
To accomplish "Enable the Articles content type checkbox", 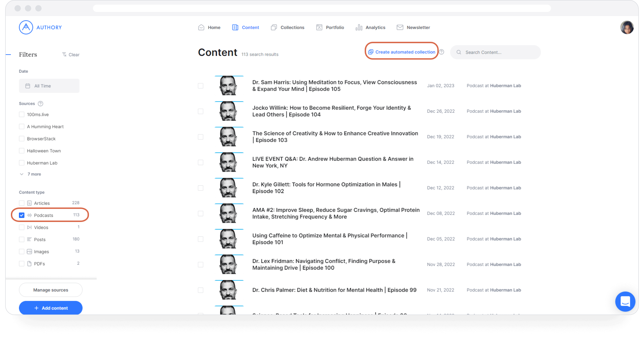I will tap(22, 203).
